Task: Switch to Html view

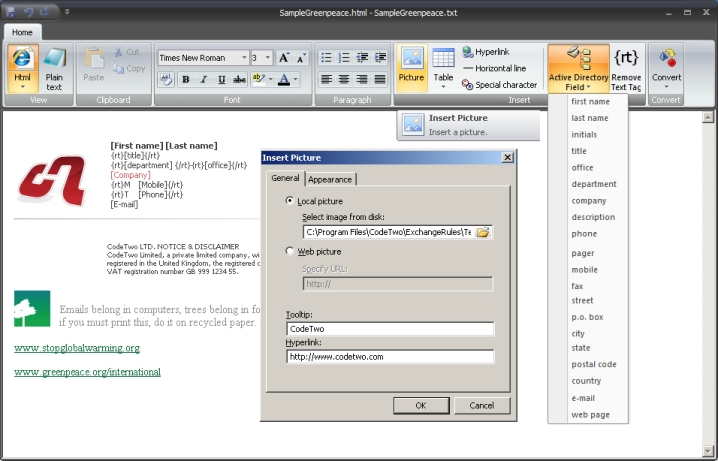Action: pyautogui.click(x=22, y=68)
